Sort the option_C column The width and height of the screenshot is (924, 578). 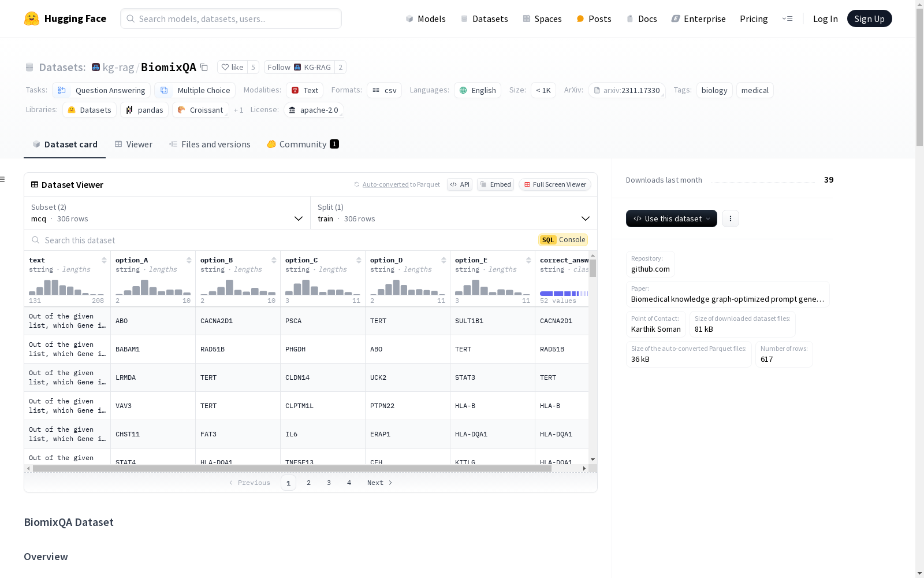pyautogui.click(x=359, y=260)
